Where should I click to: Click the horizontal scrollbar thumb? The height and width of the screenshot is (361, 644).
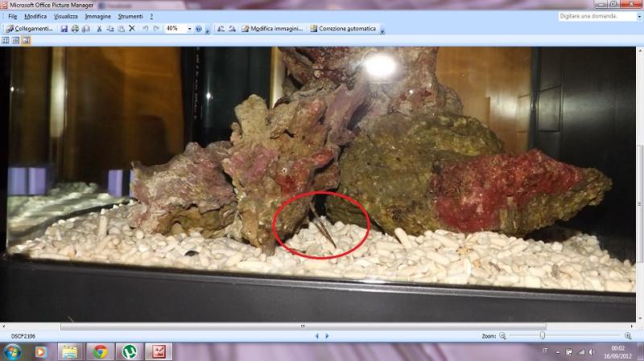[303, 326]
